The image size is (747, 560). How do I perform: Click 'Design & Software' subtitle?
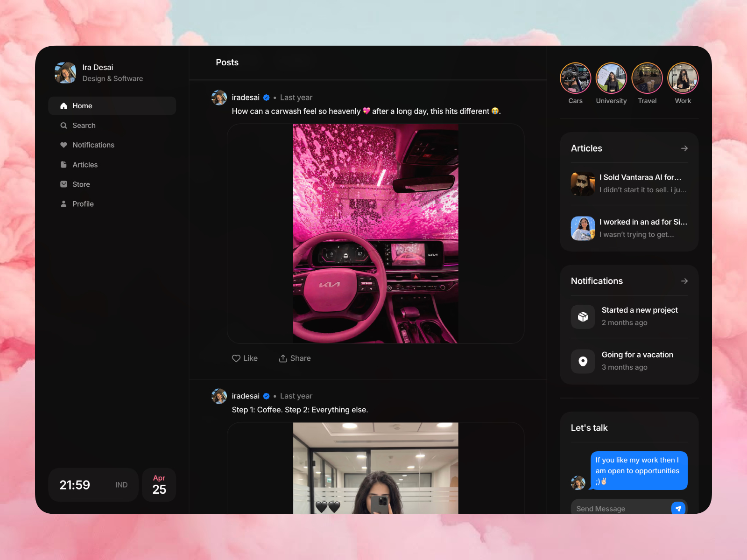pyautogui.click(x=113, y=79)
